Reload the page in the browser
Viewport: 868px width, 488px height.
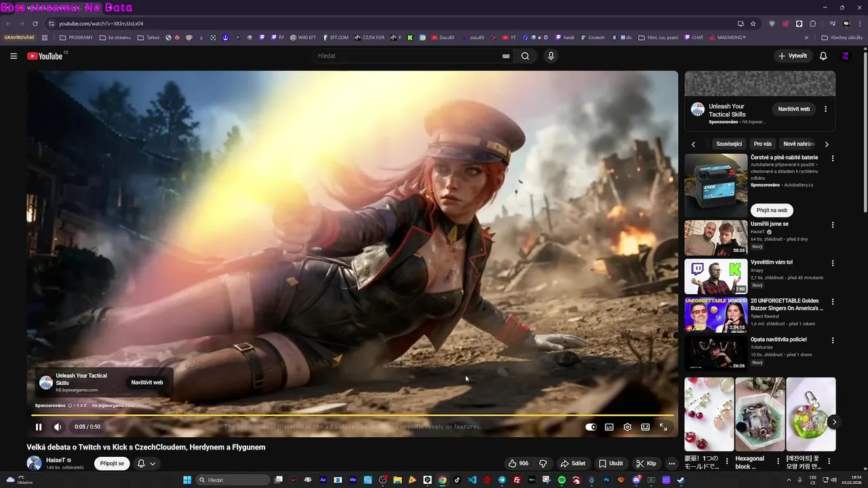click(35, 24)
